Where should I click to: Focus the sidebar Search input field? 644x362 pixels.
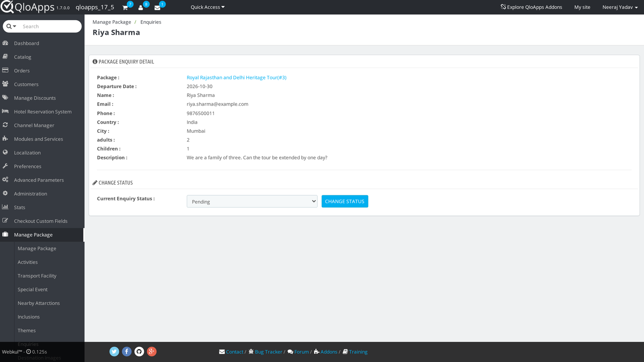(50, 26)
